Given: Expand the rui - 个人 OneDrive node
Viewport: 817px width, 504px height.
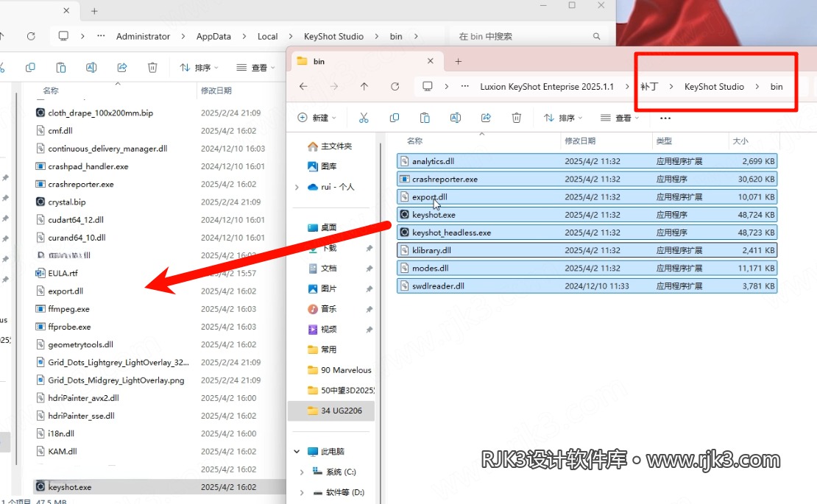Looking at the screenshot, I should tap(297, 187).
